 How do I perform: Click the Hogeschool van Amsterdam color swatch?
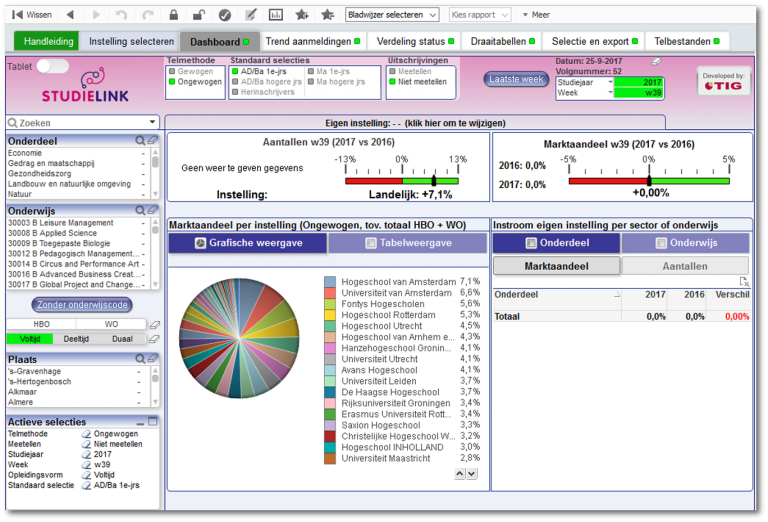pyautogui.click(x=330, y=282)
